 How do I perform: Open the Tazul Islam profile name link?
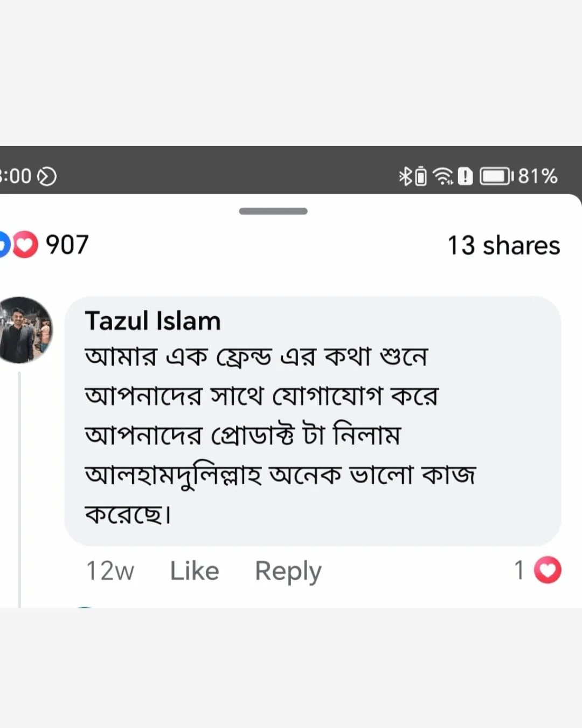153,321
